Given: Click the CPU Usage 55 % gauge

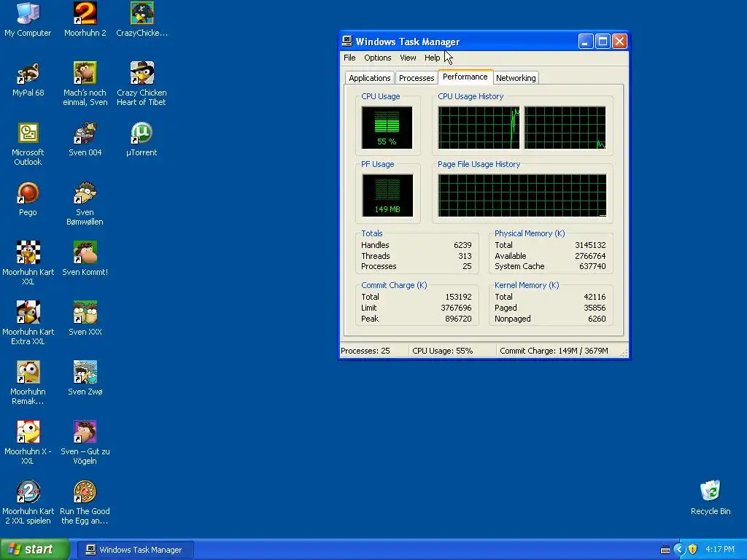Looking at the screenshot, I should pos(387,128).
